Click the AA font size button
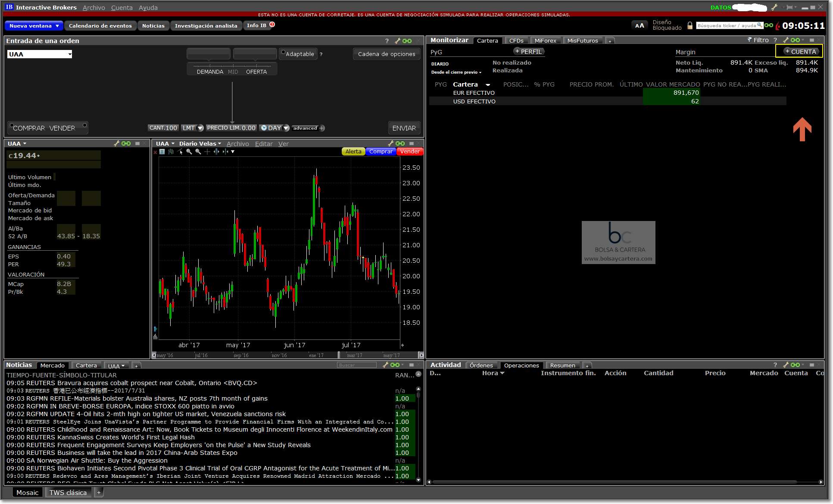The height and width of the screenshot is (504, 833). (640, 25)
